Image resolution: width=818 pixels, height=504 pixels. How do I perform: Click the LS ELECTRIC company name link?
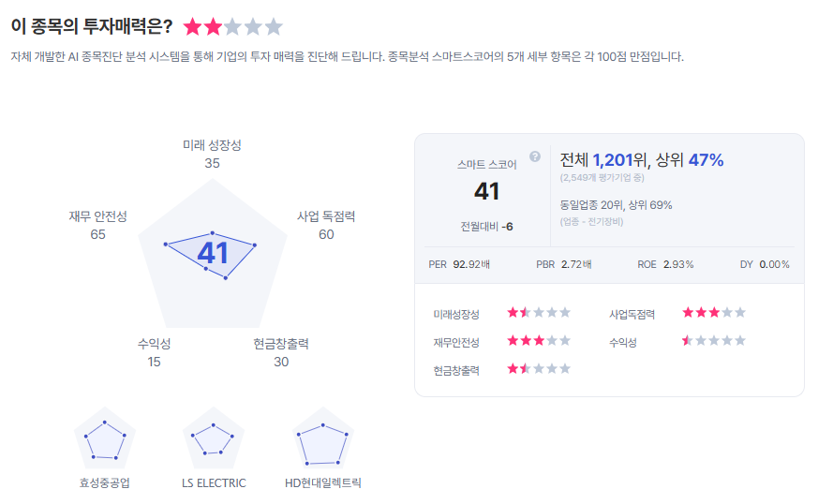point(214,483)
